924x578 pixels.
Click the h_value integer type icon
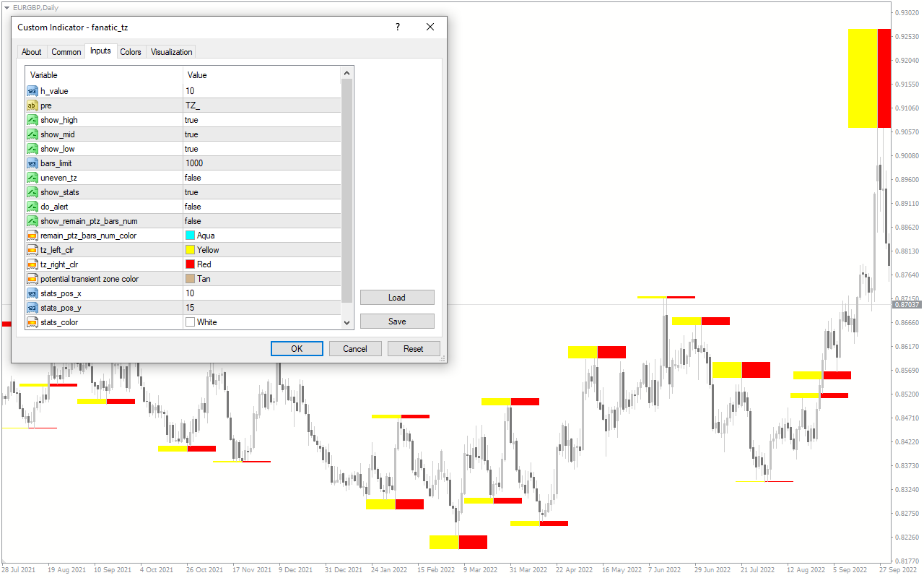click(x=32, y=91)
